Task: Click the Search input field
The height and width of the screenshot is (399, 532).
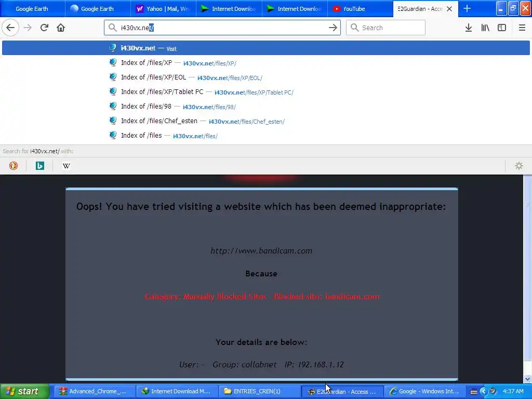Action: coord(386,28)
